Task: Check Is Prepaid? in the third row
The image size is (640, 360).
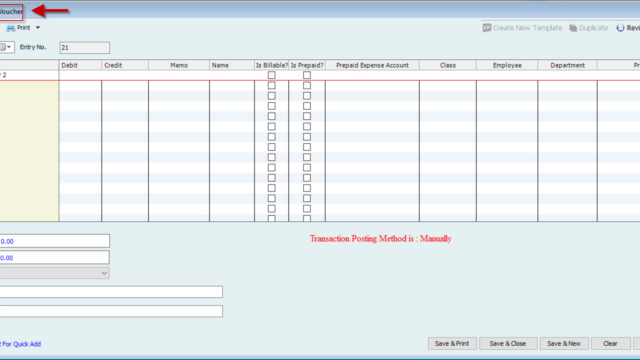Action: pos(307,96)
